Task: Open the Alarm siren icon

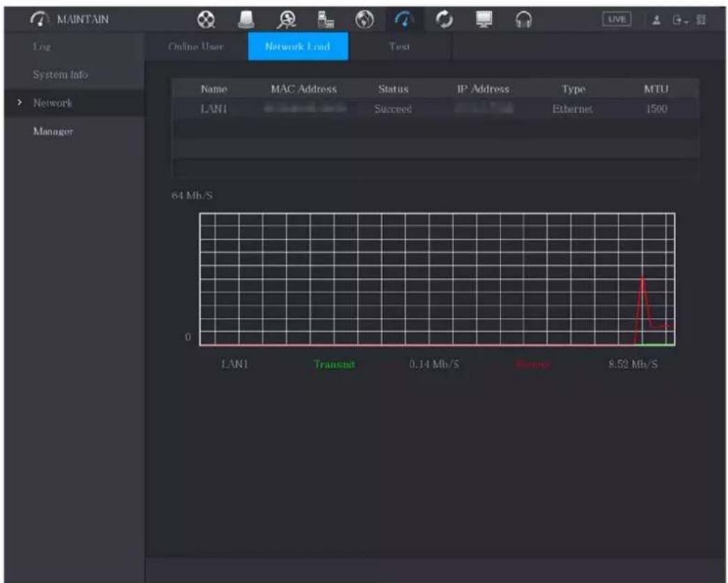Action: click(246, 20)
